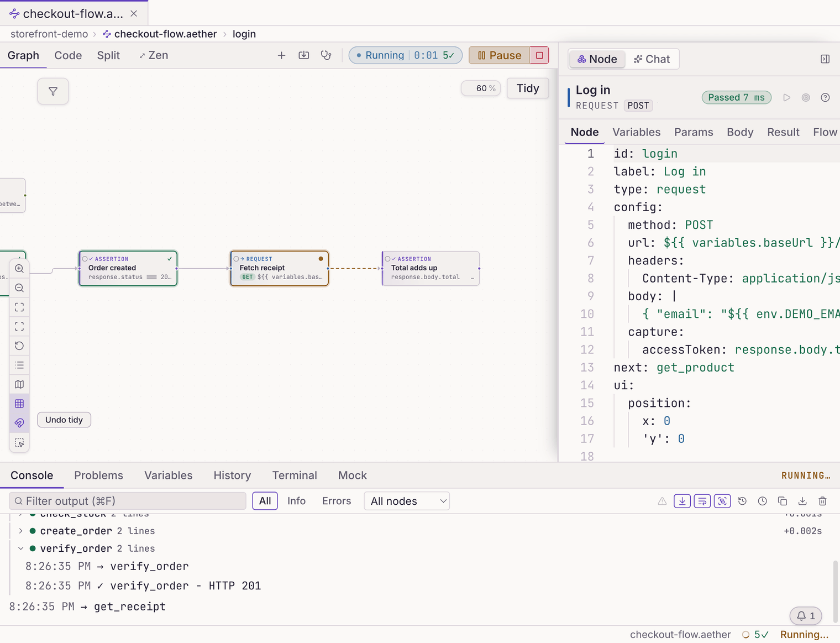Clear the console with the trash icon

click(x=822, y=501)
